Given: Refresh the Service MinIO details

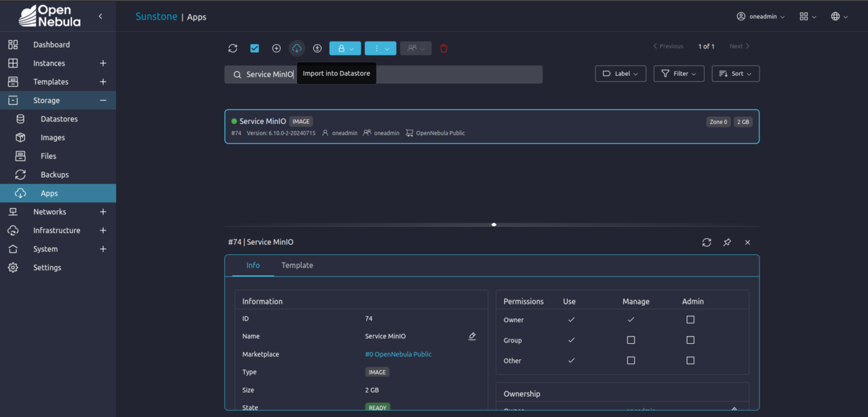Looking at the screenshot, I should tap(707, 242).
